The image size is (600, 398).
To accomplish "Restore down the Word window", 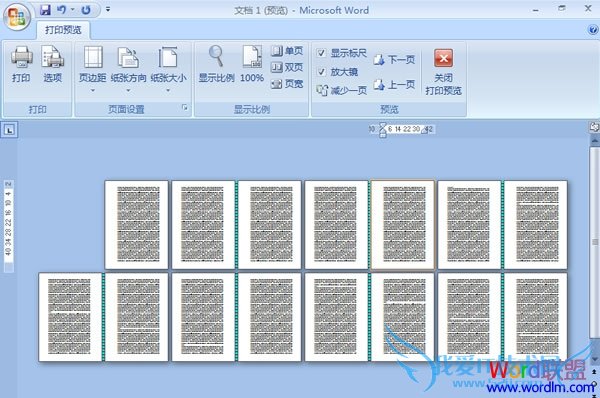I will pos(562,8).
